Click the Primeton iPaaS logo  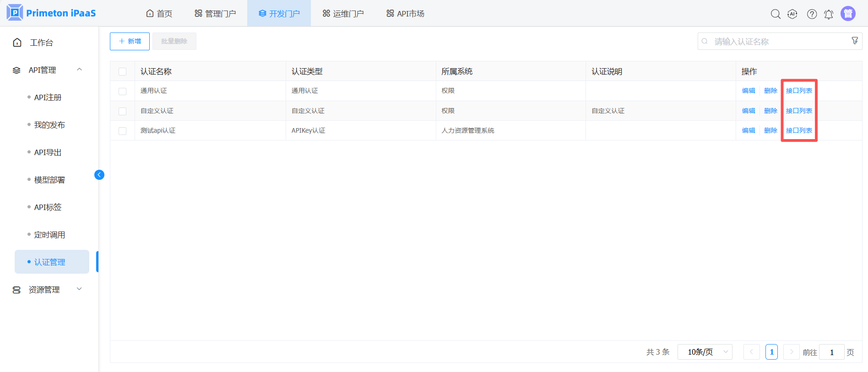point(51,13)
